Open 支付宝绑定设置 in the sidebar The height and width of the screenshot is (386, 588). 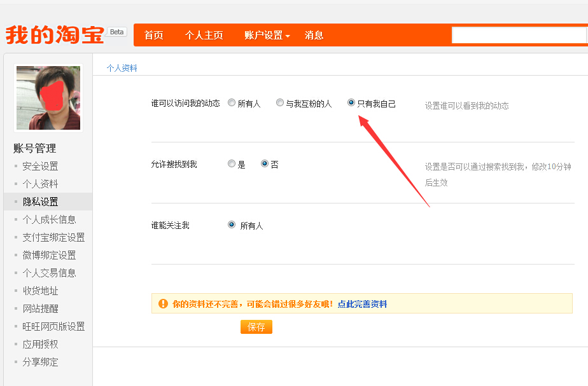coord(53,238)
